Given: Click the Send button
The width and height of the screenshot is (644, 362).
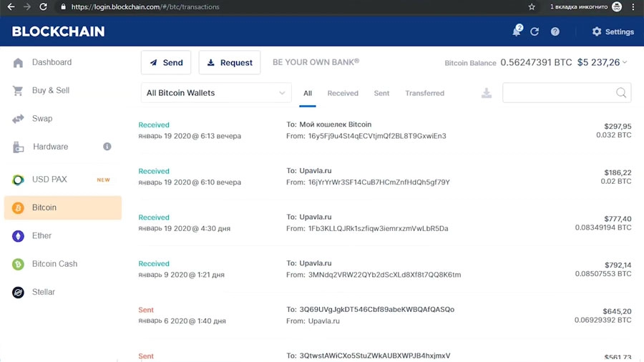Looking at the screenshot, I should pos(166,62).
